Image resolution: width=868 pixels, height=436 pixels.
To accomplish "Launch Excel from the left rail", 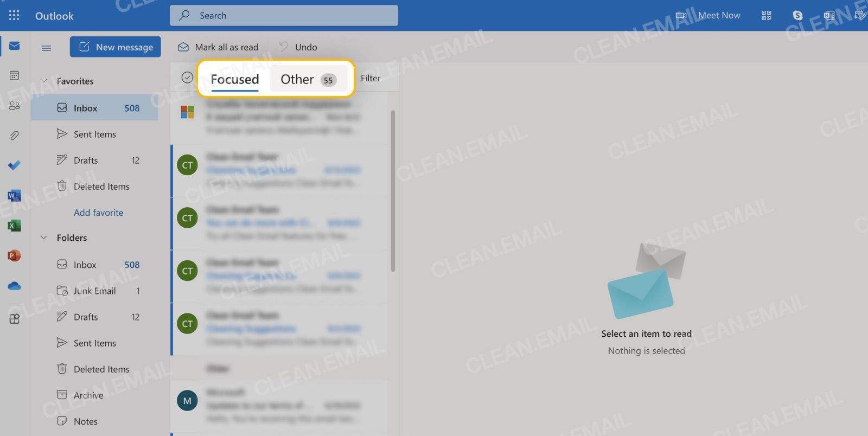I will (15, 225).
